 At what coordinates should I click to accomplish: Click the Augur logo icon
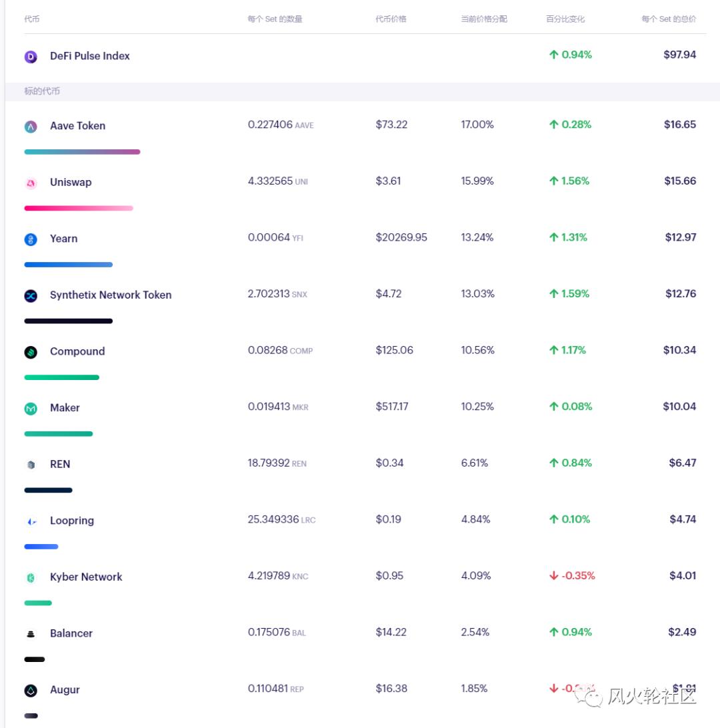[x=31, y=691]
